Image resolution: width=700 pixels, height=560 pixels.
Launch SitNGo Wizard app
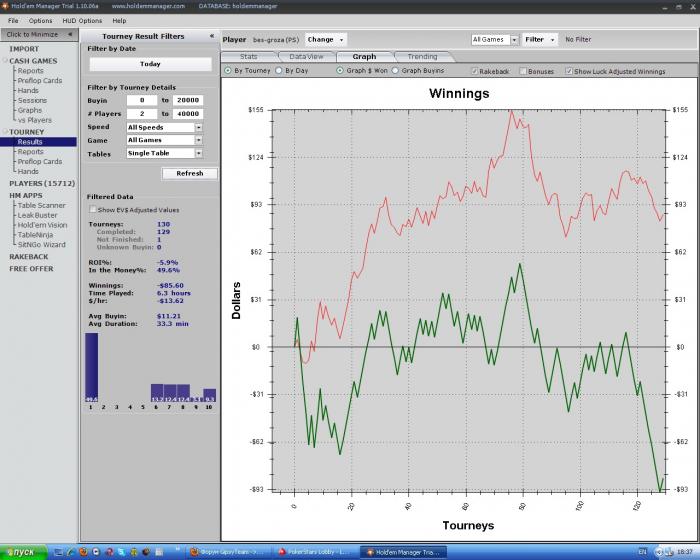[42, 245]
